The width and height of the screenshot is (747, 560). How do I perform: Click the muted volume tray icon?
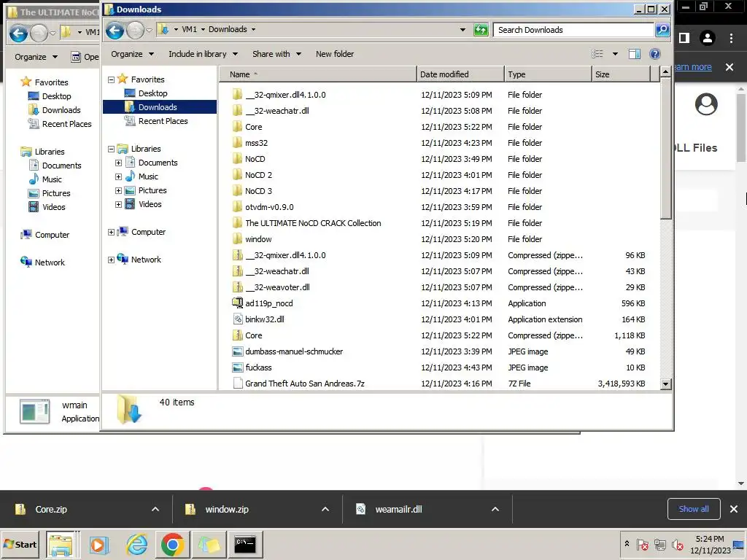[677, 545]
